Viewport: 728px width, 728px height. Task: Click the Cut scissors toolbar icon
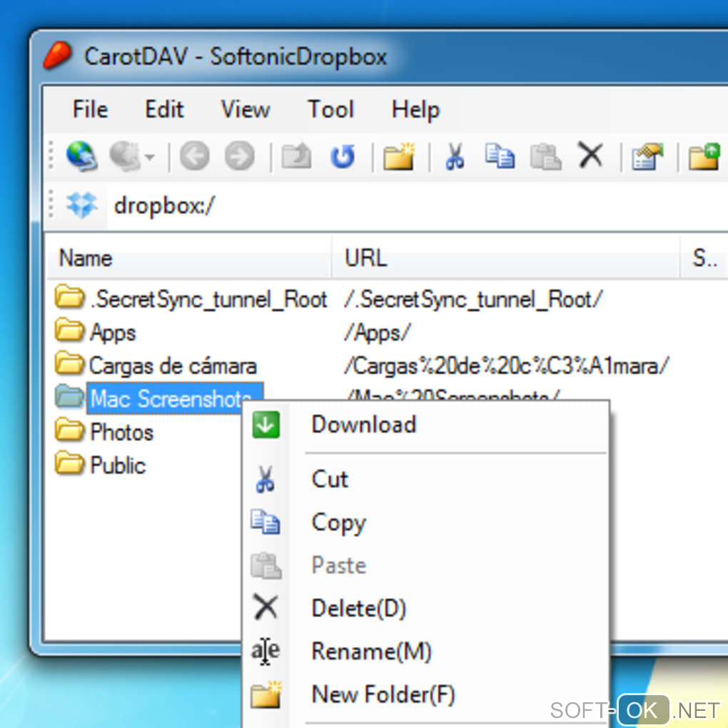(454, 156)
